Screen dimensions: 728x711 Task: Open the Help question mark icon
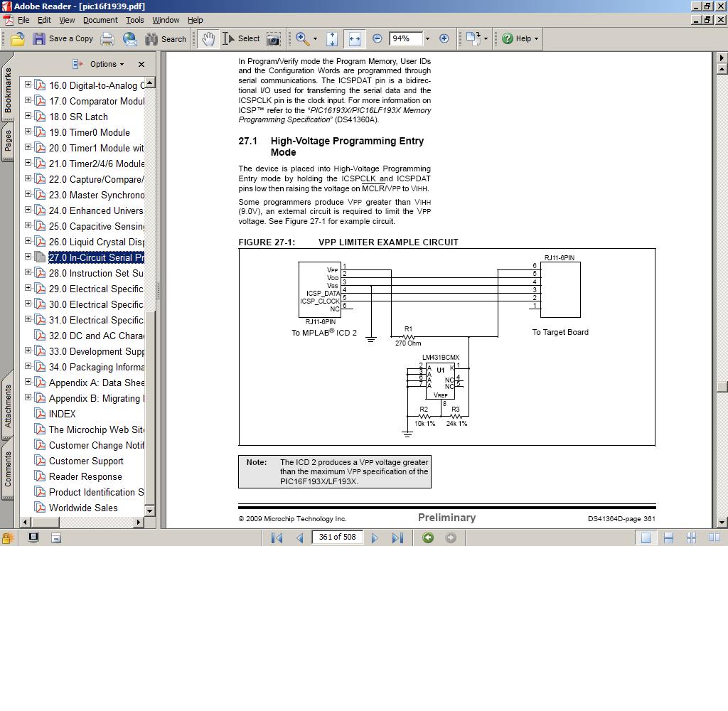pyautogui.click(x=508, y=38)
